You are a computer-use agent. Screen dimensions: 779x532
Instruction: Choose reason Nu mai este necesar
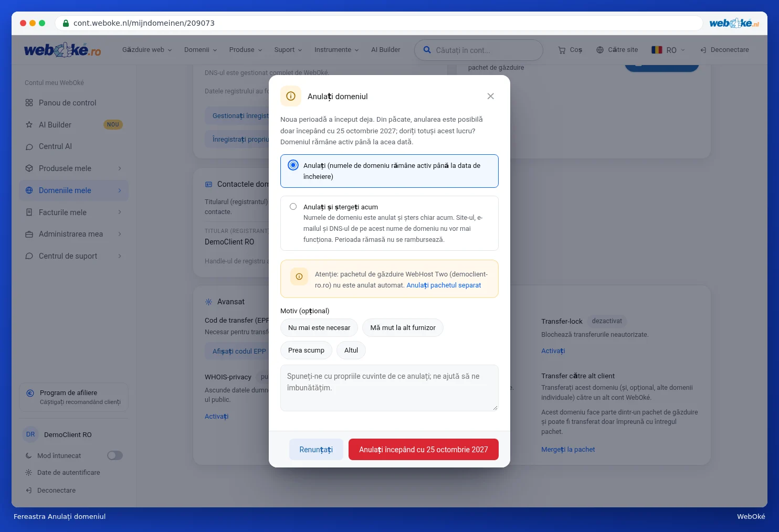pyautogui.click(x=319, y=328)
